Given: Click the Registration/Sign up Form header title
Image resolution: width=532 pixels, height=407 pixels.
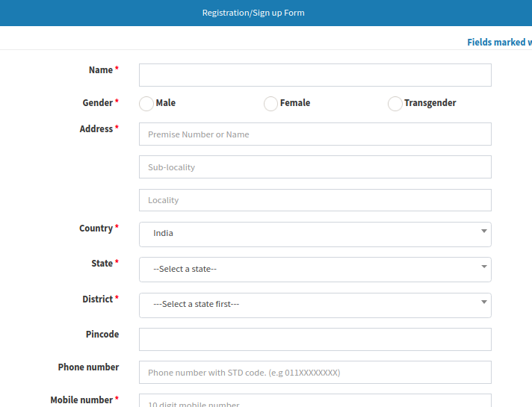Looking at the screenshot, I should [x=253, y=13].
